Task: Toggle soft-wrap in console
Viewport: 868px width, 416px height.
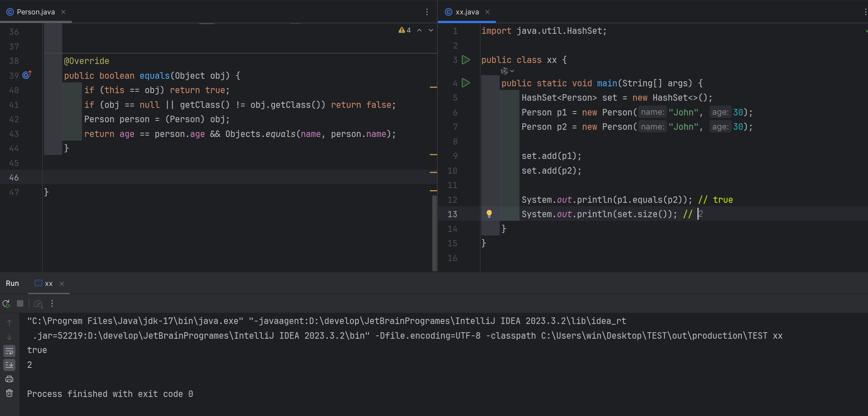Action: [x=9, y=351]
